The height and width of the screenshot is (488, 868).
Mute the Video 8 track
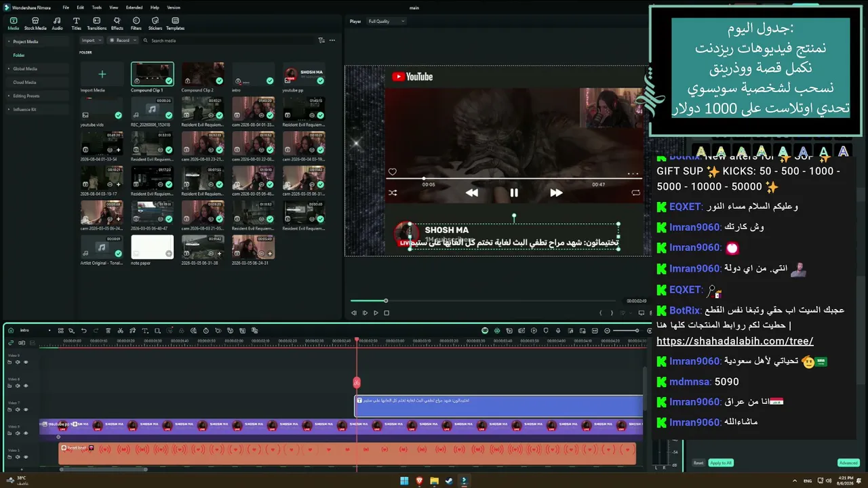pyautogui.click(x=18, y=386)
